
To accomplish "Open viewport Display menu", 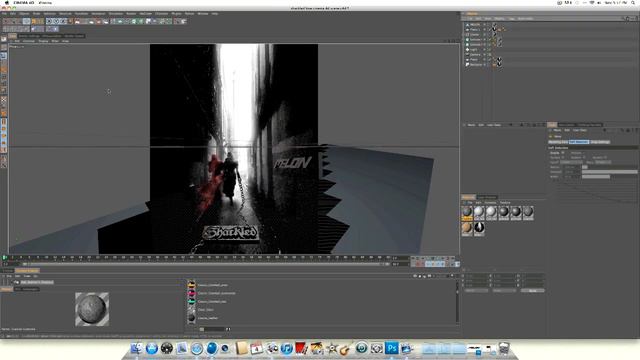I will point(43,41).
